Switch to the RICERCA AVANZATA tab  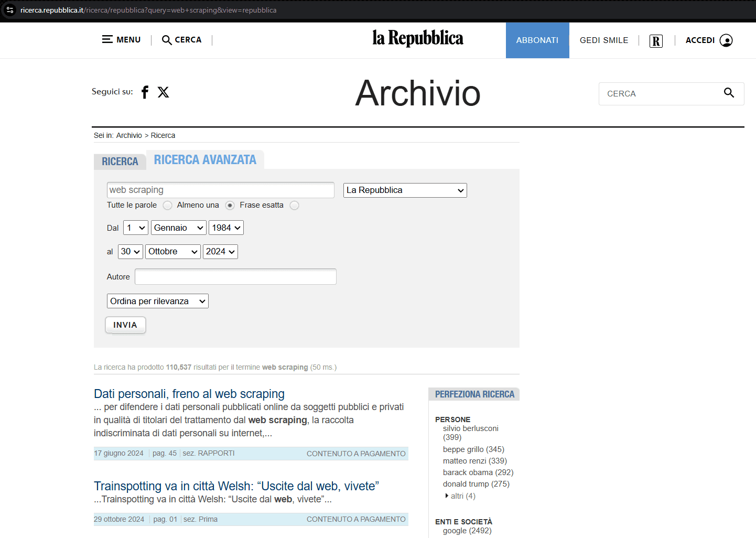coord(205,160)
